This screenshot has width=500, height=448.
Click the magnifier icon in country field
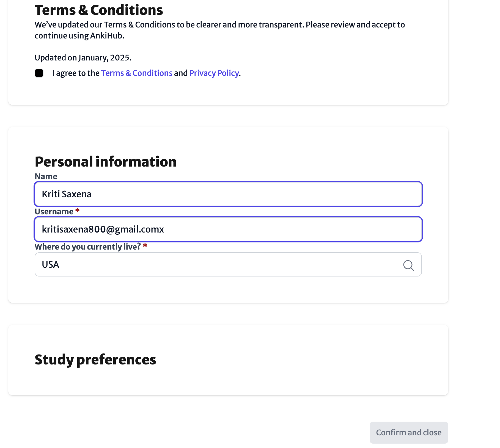coord(408,265)
